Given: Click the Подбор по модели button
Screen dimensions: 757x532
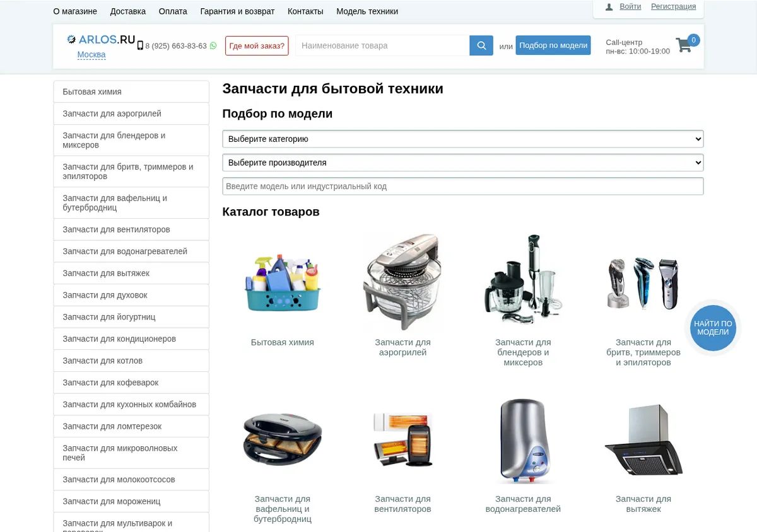Looking at the screenshot, I should click(x=553, y=45).
